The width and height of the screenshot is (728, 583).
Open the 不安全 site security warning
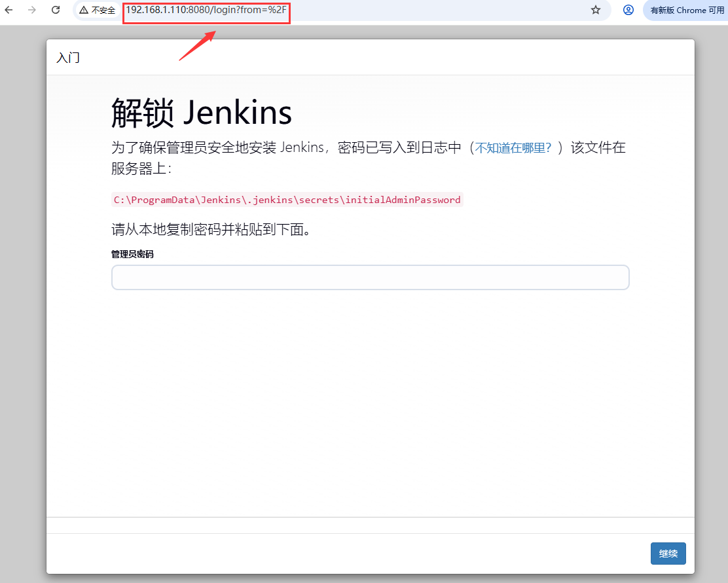pos(97,10)
